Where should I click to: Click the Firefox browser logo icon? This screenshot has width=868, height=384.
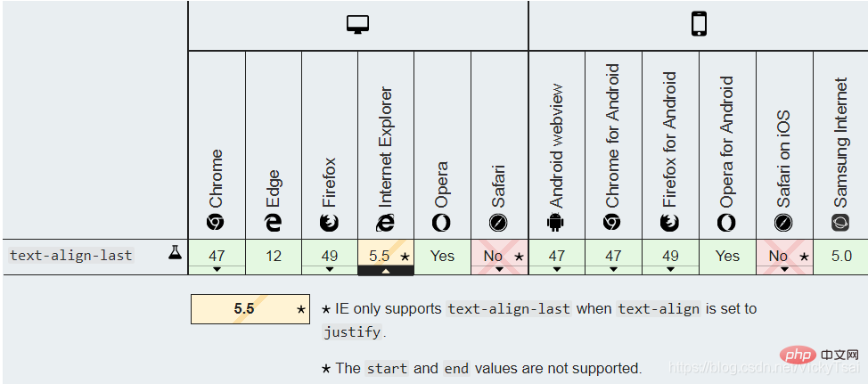[330, 222]
